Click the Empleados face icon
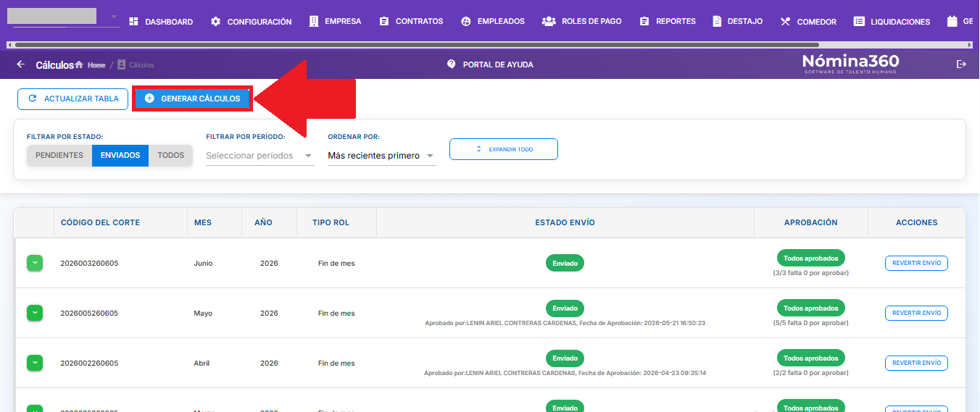Screen dimensions: 980x412 click(466, 22)
